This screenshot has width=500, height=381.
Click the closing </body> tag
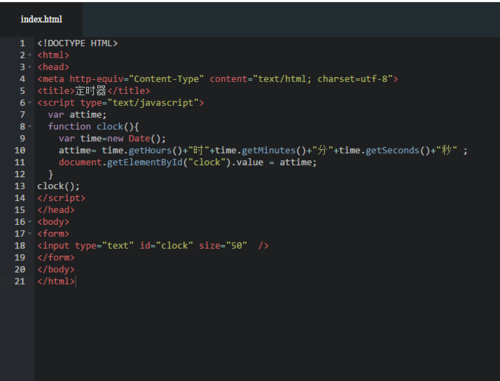[56, 269]
